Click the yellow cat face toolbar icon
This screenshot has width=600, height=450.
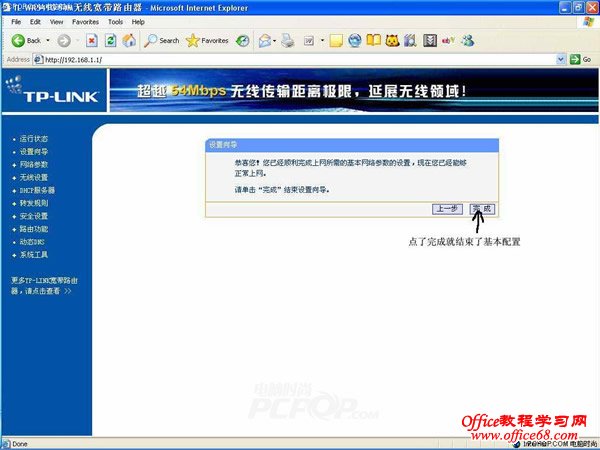[x=392, y=41]
